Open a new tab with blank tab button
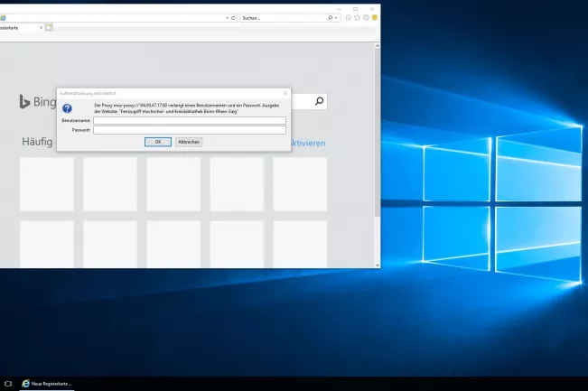 (x=50, y=27)
